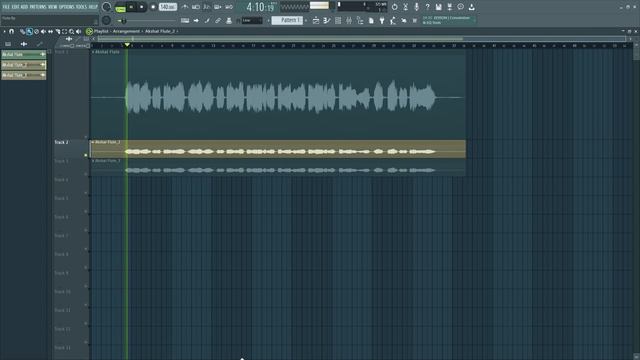Select the playlist Select tool
This screenshot has width=640, height=360.
[64, 31]
